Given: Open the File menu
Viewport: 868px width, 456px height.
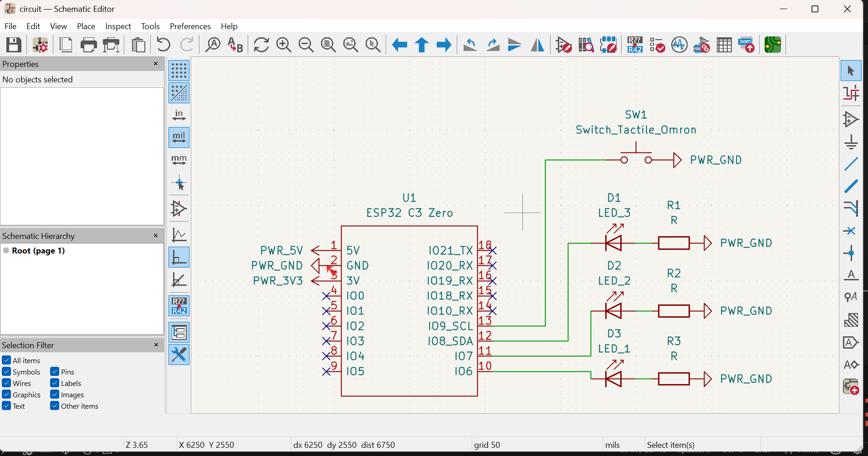Looking at the screenshot, I should point(10,26).
